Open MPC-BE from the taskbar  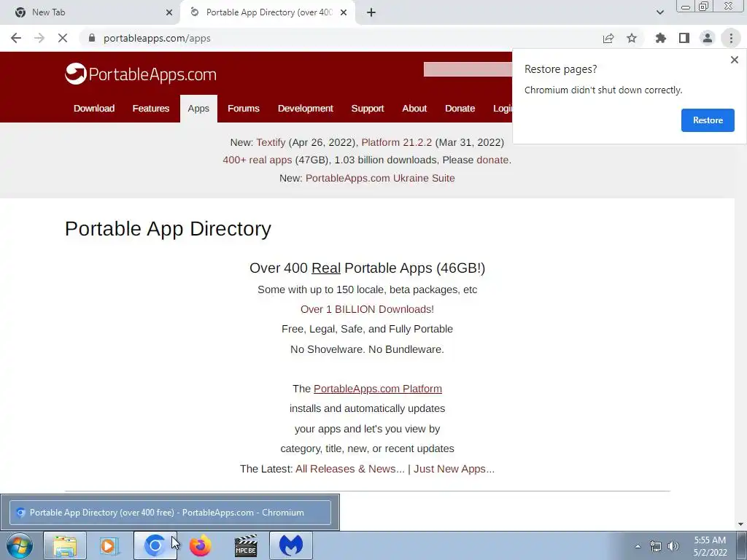(x=246, y=545)
